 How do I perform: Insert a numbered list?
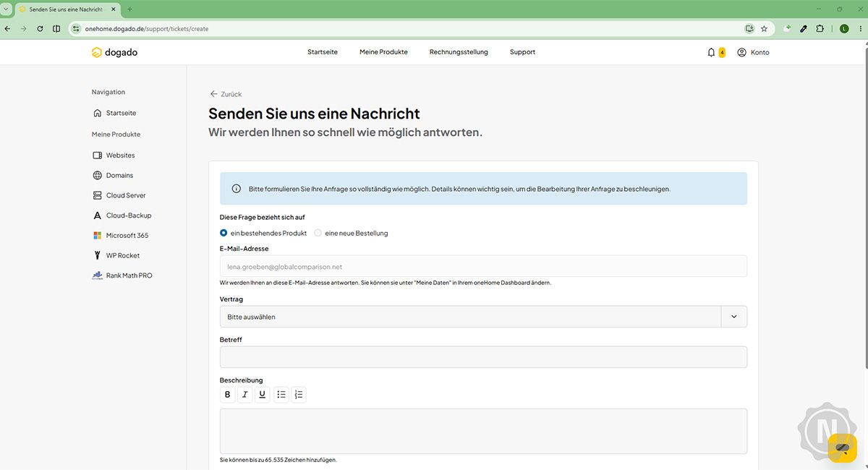coord(299,394)
